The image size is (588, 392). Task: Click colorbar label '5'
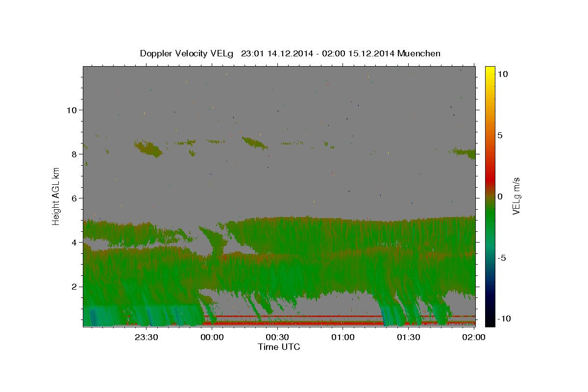coord(500,135)
